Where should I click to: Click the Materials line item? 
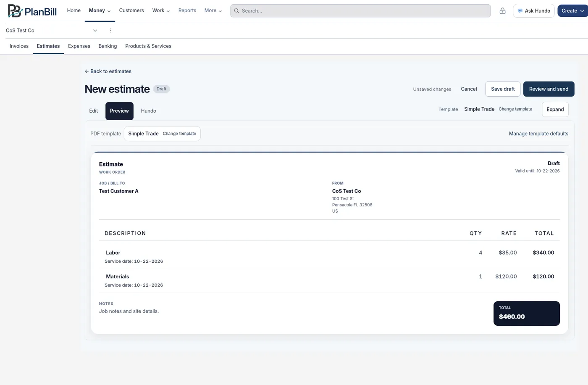point(118,277)
